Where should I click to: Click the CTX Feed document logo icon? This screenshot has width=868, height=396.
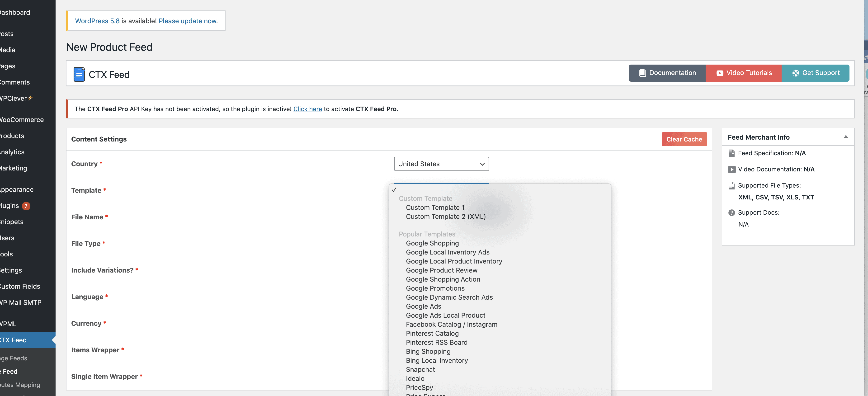click(79, 74)
